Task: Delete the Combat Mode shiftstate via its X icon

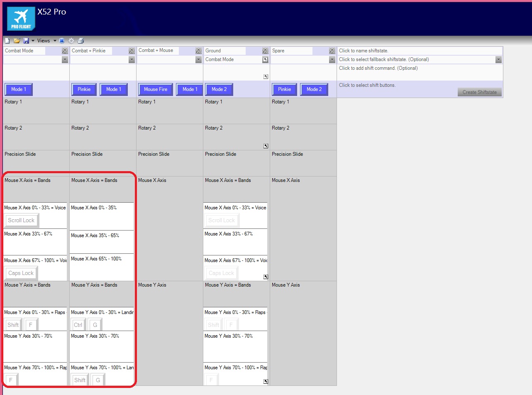Action: coord(65,51)
